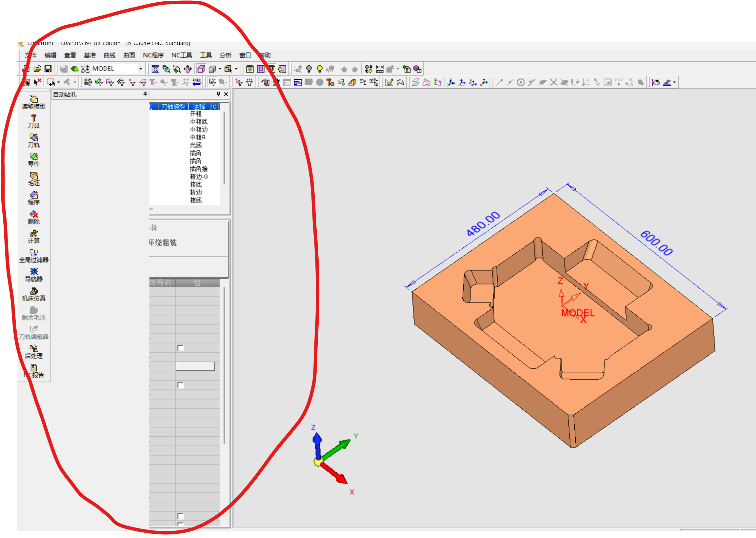This screenshot has width=756, height=538.
Task: Expand the greyed arrow tool dropdown
Action: pos(74,82)
